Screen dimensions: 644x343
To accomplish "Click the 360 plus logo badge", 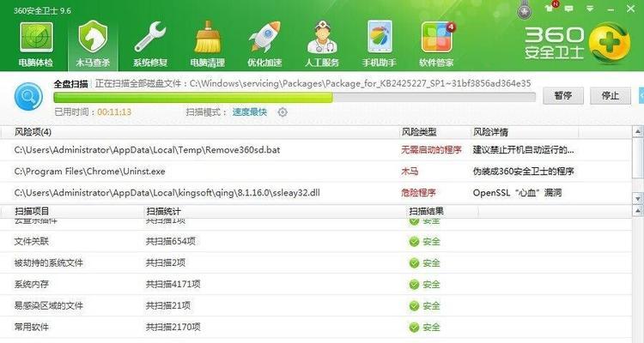I will pyautogui.click(x=609, y=43).
